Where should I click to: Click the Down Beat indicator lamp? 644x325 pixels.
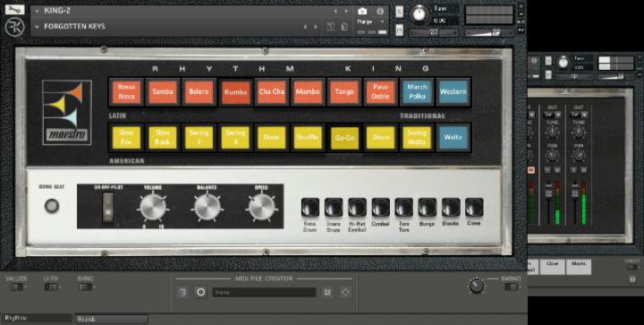click(52, 205)
